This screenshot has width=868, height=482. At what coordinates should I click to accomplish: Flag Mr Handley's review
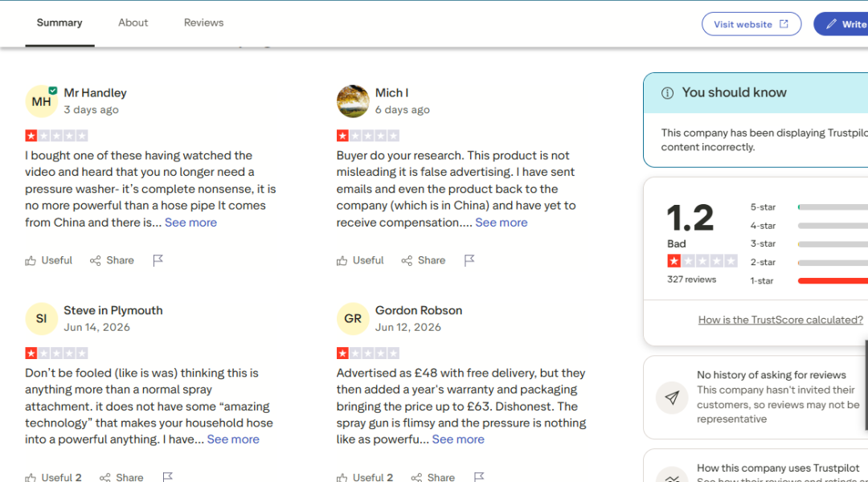point(158,260)
